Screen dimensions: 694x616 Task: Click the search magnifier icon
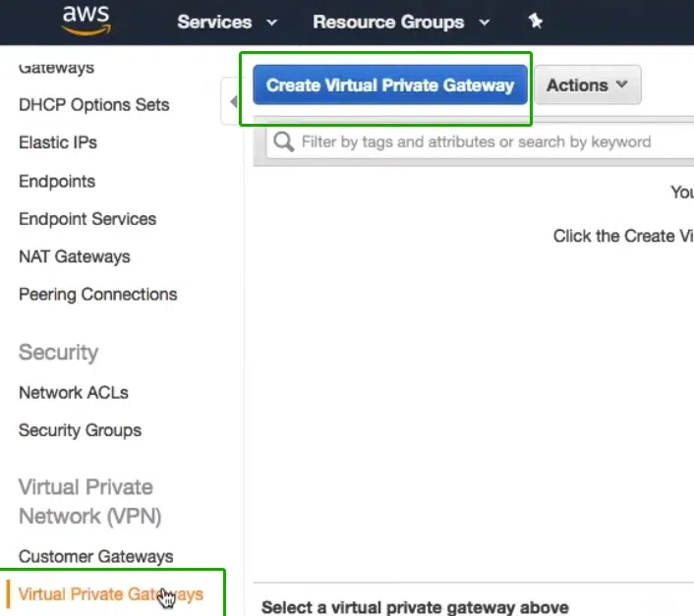pos(283,141)
